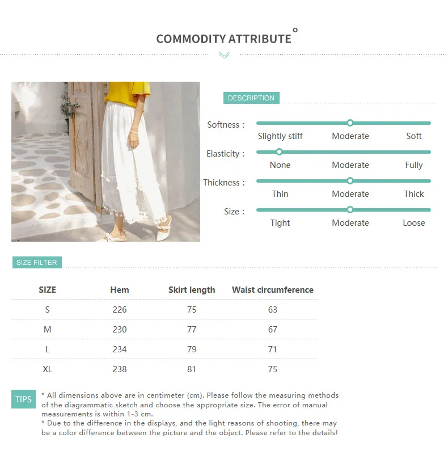The image size is (448, 476).
Task: Click the TIPS badge
Action: click(x=23, y=399)
